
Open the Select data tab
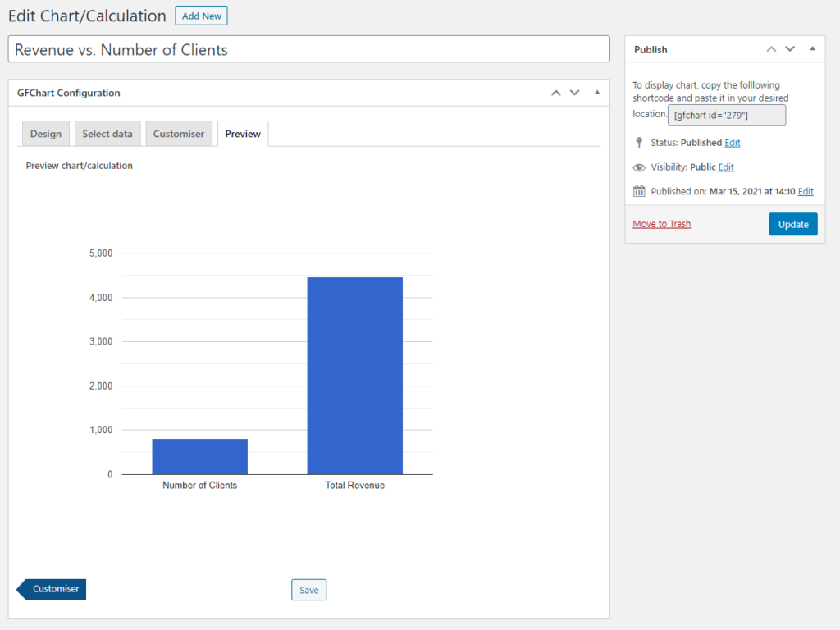107,133
